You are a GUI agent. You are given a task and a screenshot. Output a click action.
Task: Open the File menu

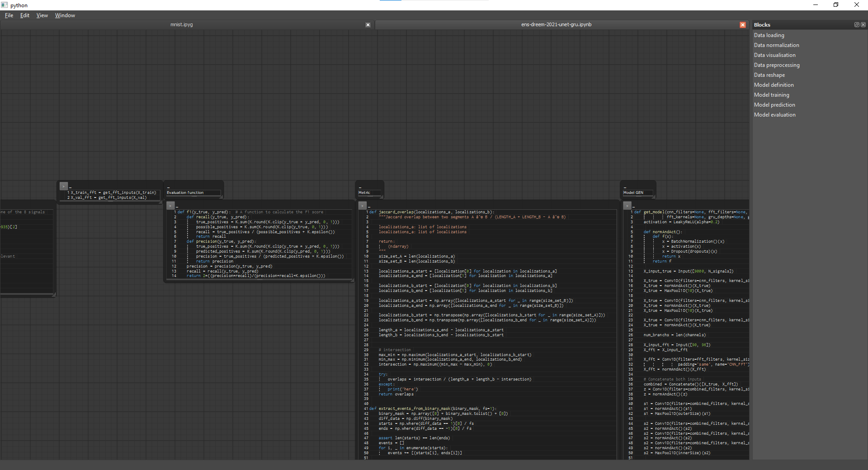pos(9,15)
